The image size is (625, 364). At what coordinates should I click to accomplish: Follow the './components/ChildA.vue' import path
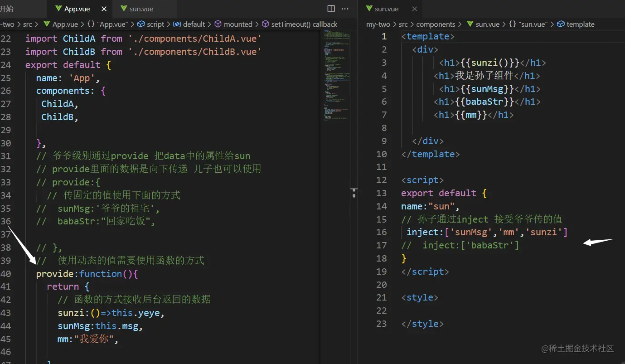coord(194,39)
